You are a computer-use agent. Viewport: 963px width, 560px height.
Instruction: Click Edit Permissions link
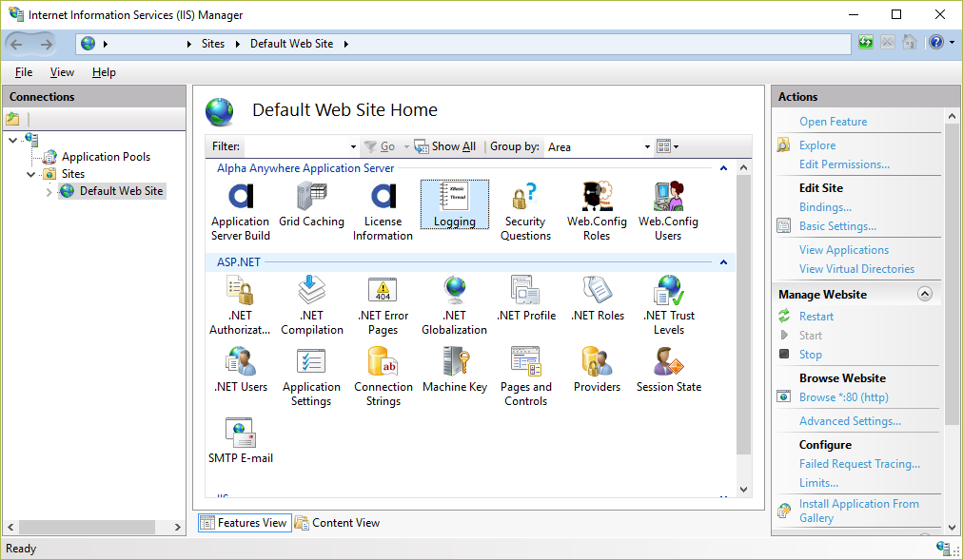tap(844, 164)
